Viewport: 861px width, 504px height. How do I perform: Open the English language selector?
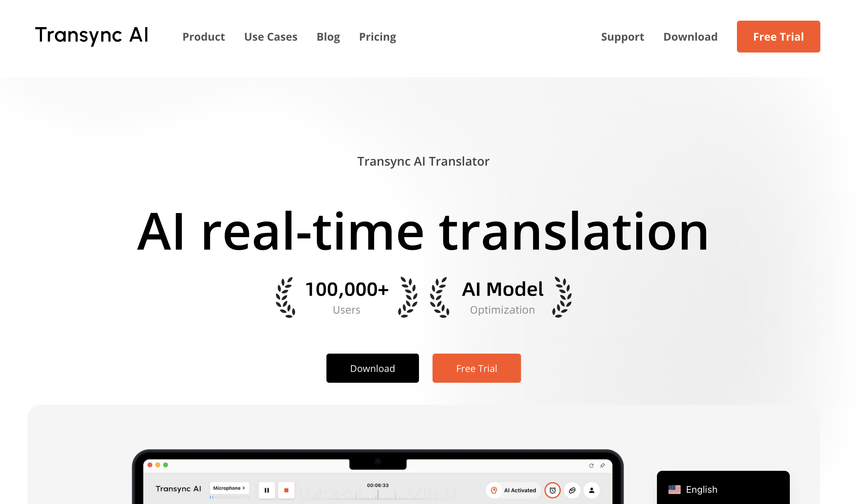[x=723, y=489]
